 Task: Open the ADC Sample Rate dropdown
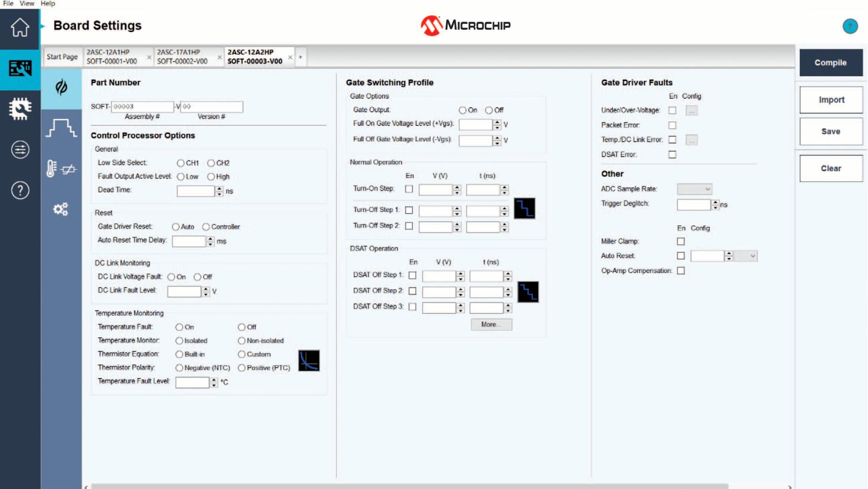[x=694, y=189]
